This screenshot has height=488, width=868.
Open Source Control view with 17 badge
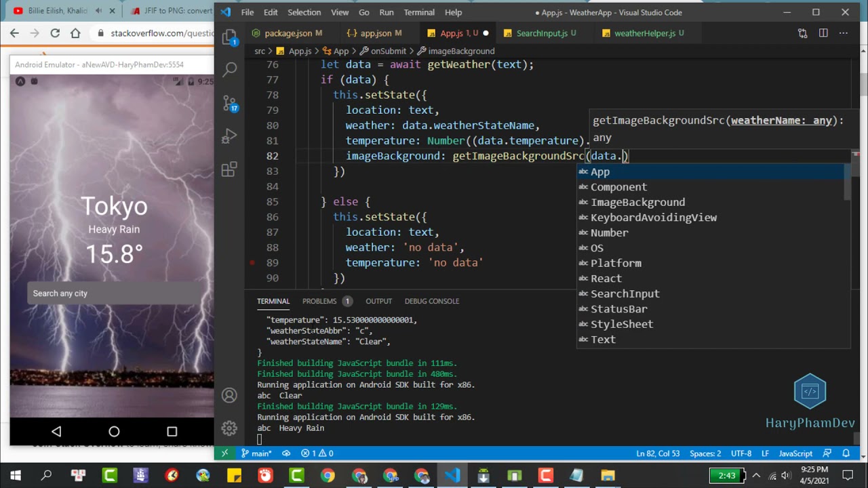click(x=229, y=102)
